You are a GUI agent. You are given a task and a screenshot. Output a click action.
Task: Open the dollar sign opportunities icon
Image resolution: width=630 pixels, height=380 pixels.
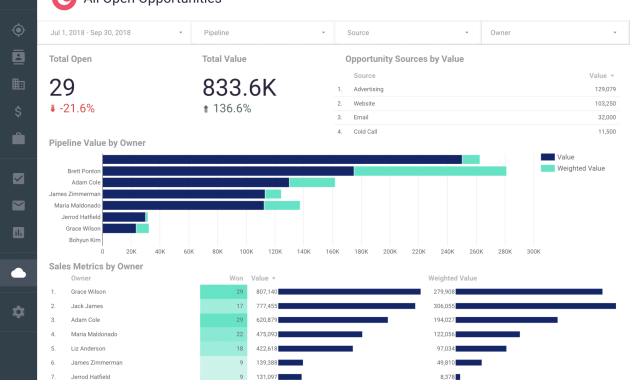pos(18,111)
